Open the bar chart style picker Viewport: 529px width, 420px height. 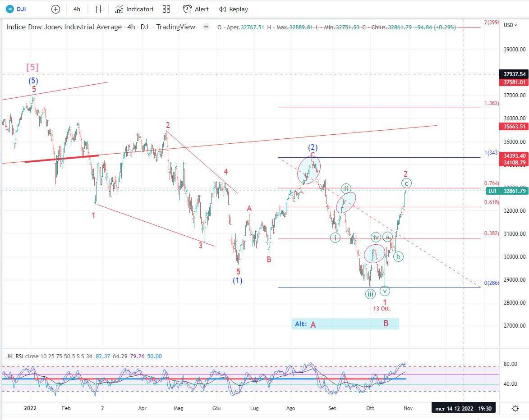(x=98, y=9)
